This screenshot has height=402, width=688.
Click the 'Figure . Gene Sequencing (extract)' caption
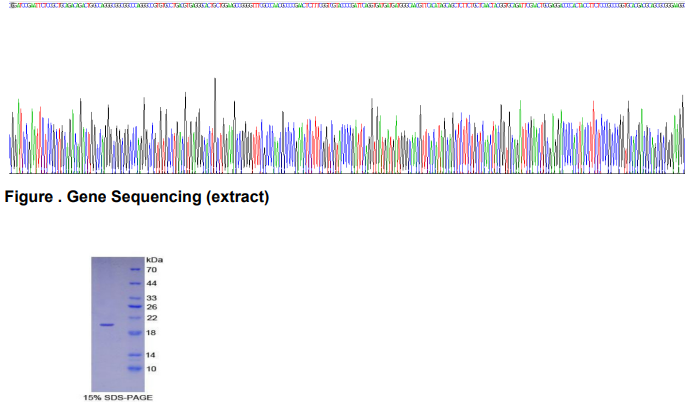(x=136, y=197)
